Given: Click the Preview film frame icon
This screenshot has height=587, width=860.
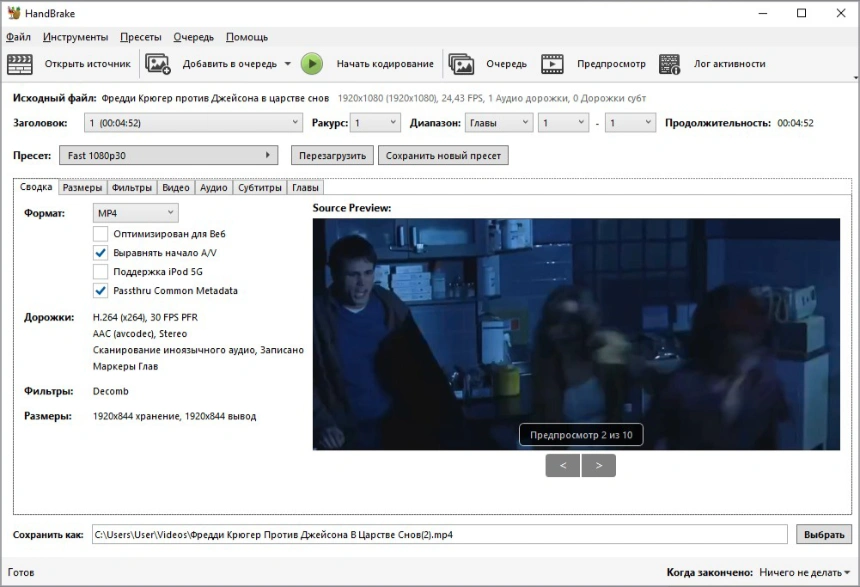Looking at the screenshot, I should point(552,64).
